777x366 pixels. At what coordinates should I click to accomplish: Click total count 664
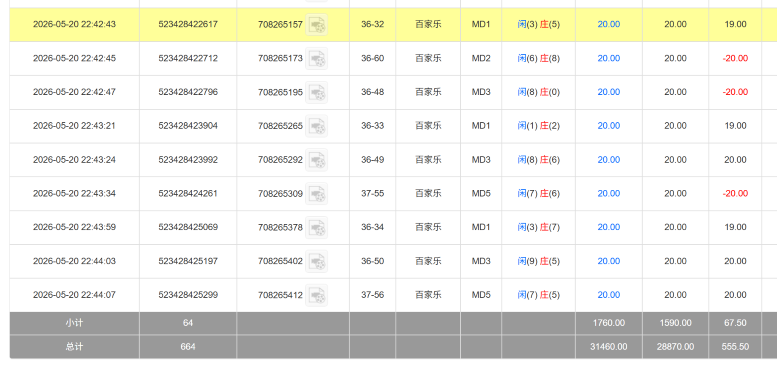(188, 347)
